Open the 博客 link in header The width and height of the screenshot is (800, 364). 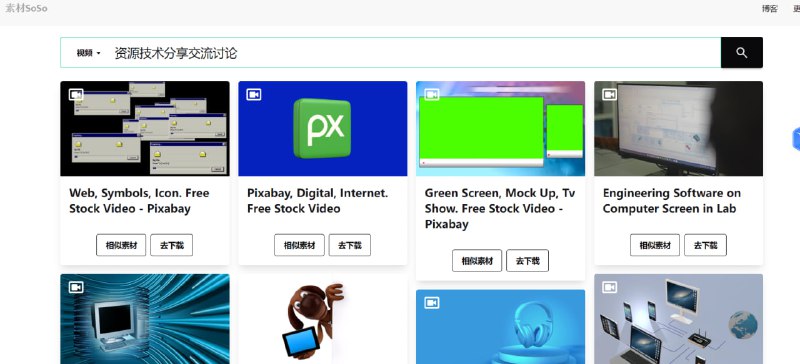[x=770, y=9]
